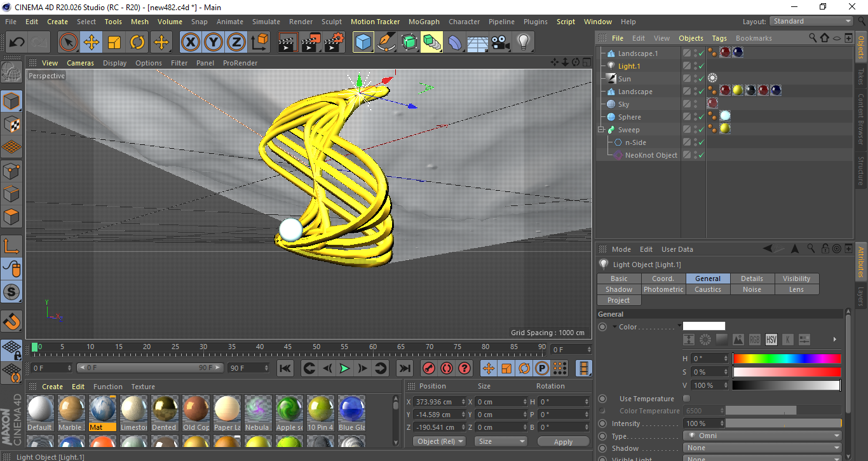The height and width of the screenshot is (461, 868).
Task: Switch to Model mode in left palette
Action: coord(12,102)
